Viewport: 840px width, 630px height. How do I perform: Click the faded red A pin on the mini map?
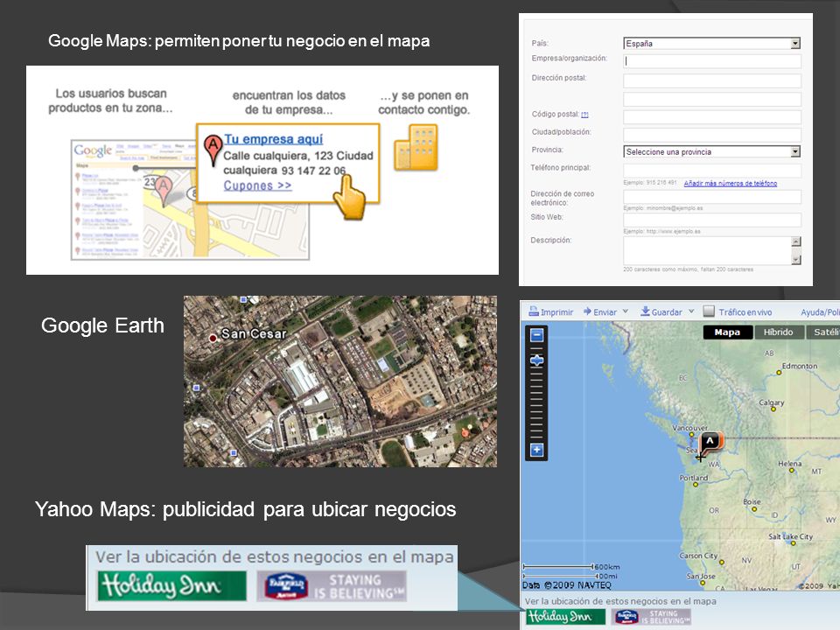pos(164,191)
